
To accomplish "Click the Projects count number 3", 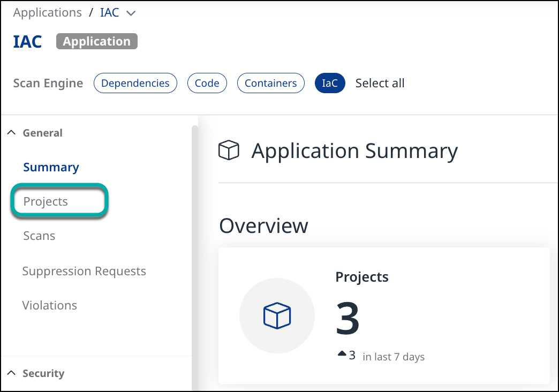I will click(x=348, y=318).
